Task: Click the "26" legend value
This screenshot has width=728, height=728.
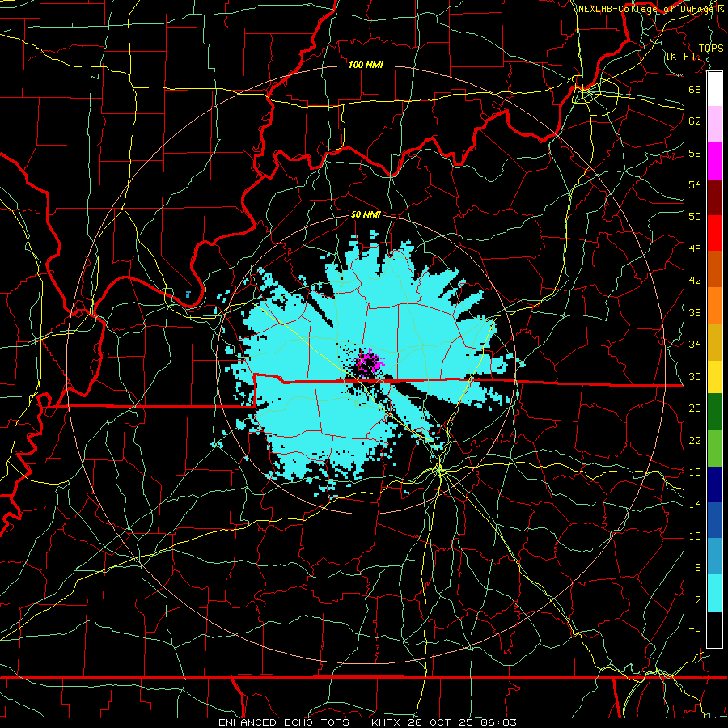Action: pos(695,408)
